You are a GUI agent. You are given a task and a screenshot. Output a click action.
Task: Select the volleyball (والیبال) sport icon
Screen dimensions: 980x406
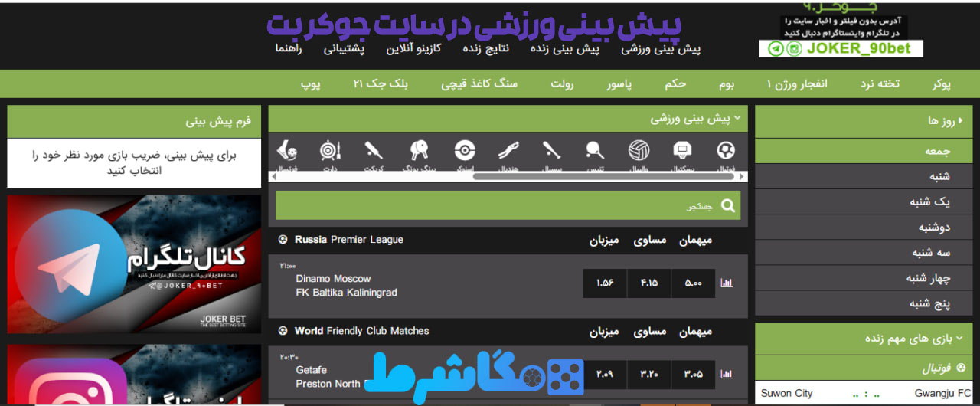639,150
